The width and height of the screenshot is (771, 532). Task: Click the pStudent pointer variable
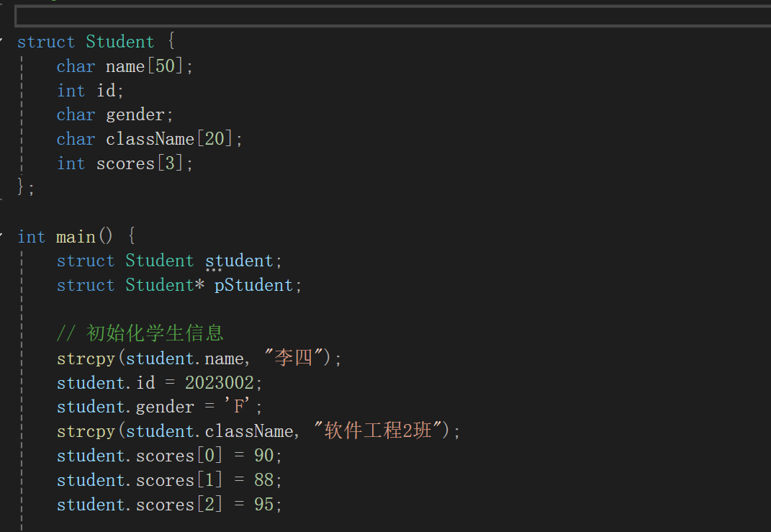253,286
